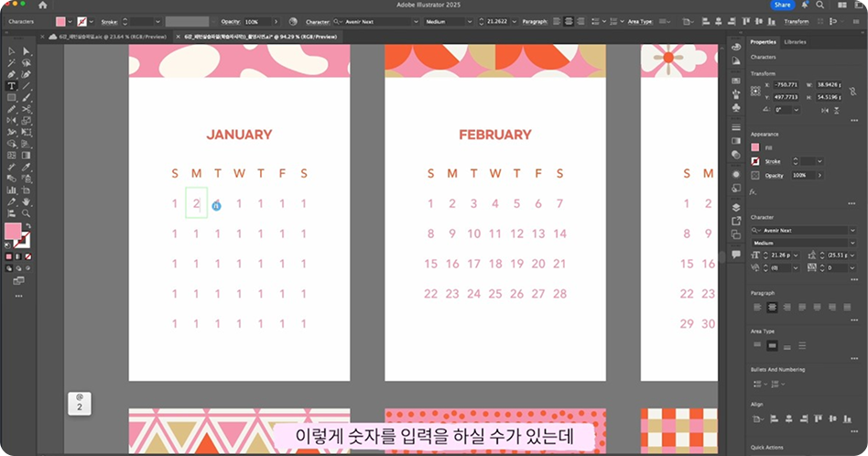Click the Home icon in the title bar
Viewport: 868px width, 456px height.
(42, 5)
